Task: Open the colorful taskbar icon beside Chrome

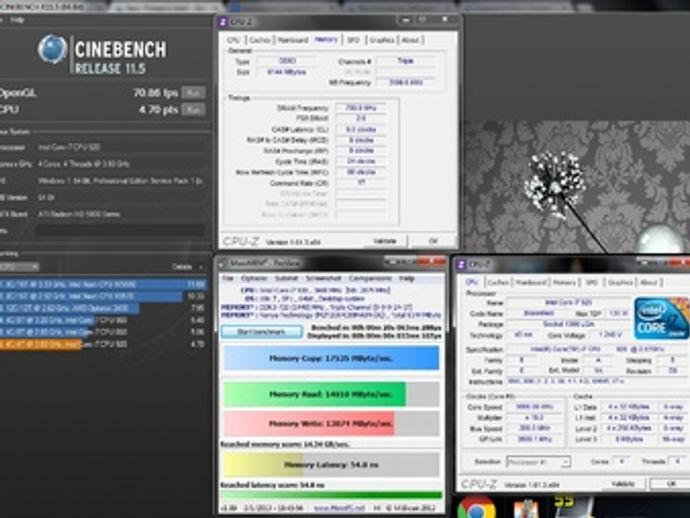Action: (526, 509)
